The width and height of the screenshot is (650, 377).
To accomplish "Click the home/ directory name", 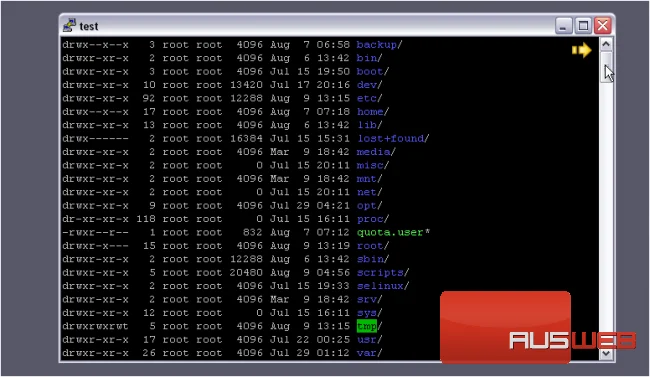I will coord(373,112).
